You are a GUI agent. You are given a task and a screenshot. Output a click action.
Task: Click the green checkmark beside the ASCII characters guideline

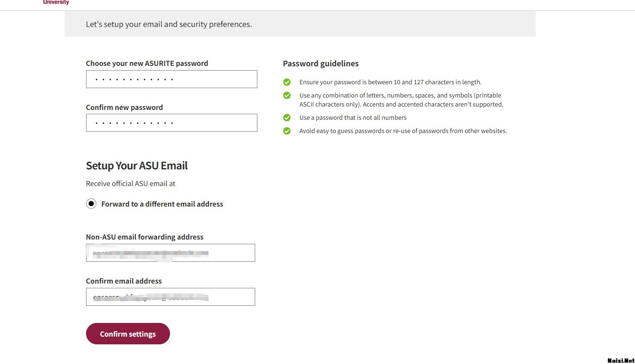click(287, 95)
